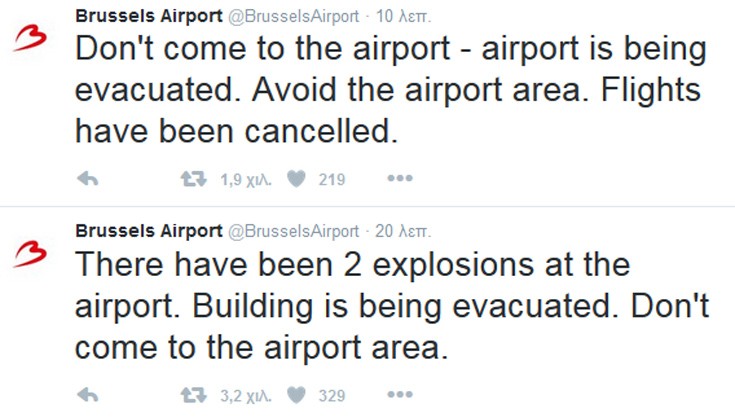Retweet the flights cancelled tweet

coord(194,179)
